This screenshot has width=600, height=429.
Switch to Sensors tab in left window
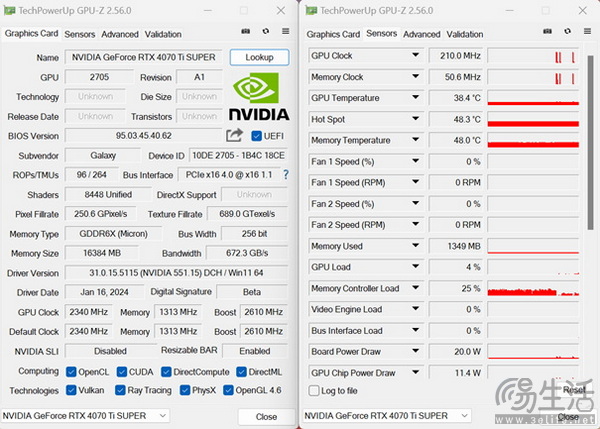point(80,34)
